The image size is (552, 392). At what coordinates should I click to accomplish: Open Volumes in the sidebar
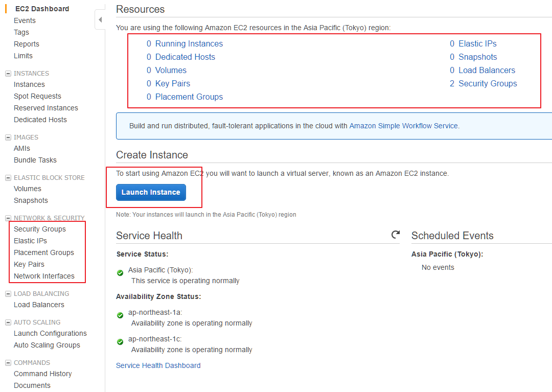[x=28, y=189]
